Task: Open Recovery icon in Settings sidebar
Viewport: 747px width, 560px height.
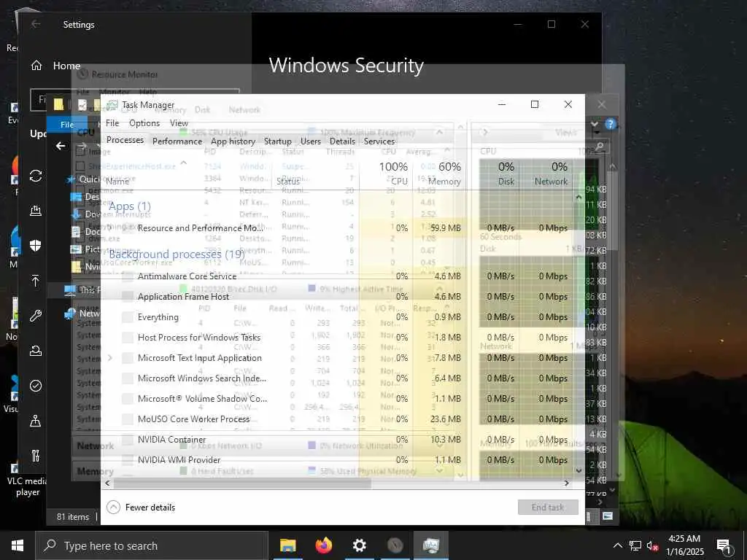Action: (x=36, y=351)
